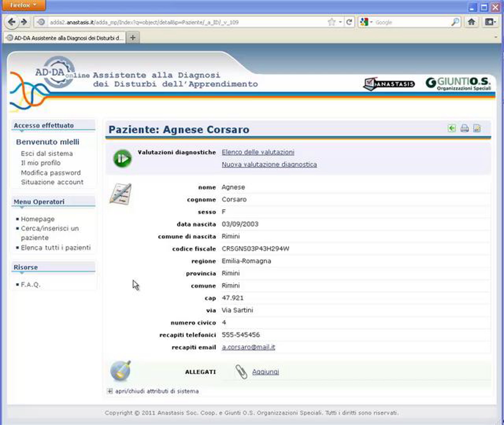Click Aggiungi attachment link
The image size is (504, 425).
tap(265, 372)
